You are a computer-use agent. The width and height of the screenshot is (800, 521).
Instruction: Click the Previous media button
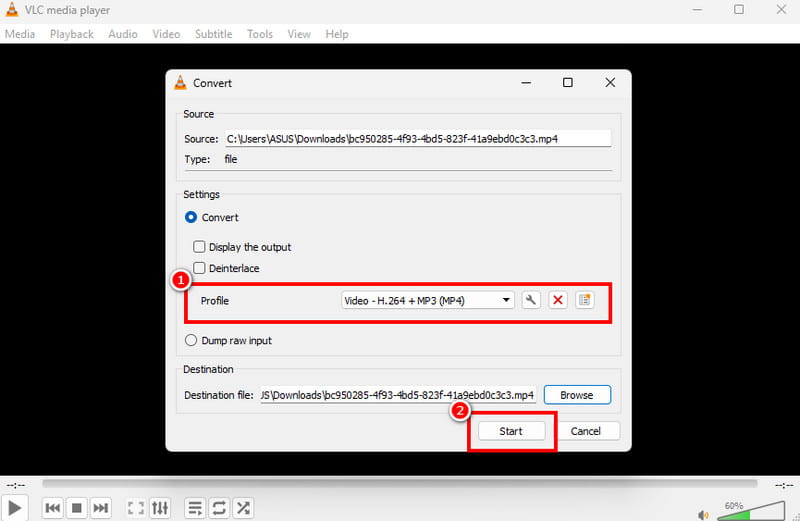53,508
